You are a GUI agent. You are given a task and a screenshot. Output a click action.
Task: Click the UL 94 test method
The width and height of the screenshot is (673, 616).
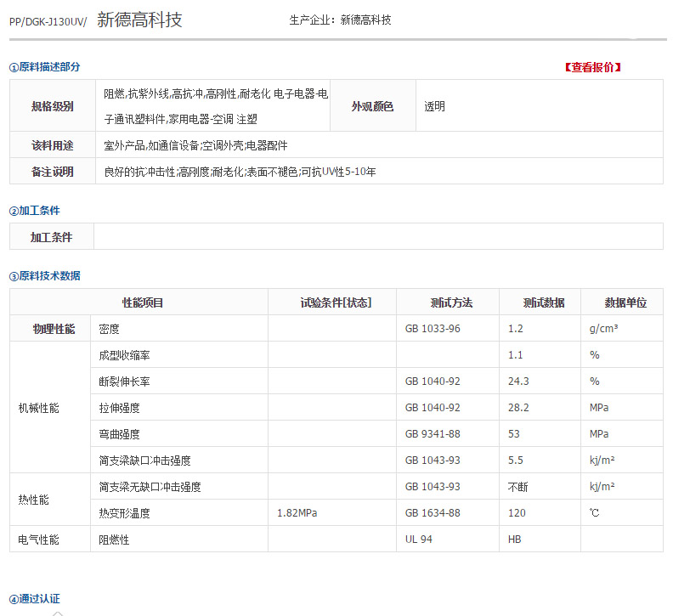click(418, 540)
